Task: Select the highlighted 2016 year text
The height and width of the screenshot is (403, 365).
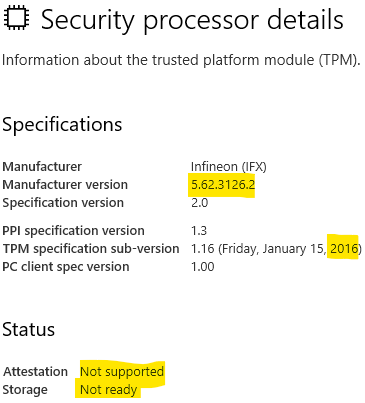Action: coord(344,249)
